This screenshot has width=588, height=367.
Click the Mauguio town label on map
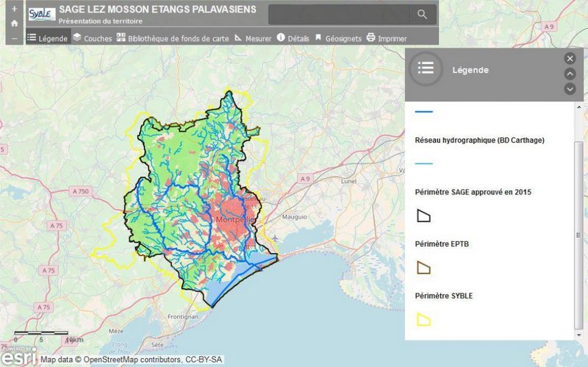pyautogui.click(x=295, y=217)
